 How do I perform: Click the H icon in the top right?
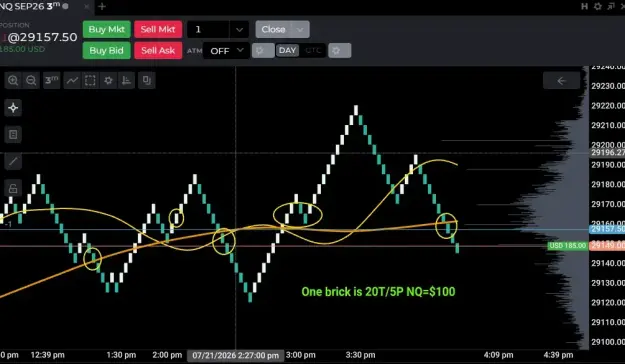[x=584, y=6]
